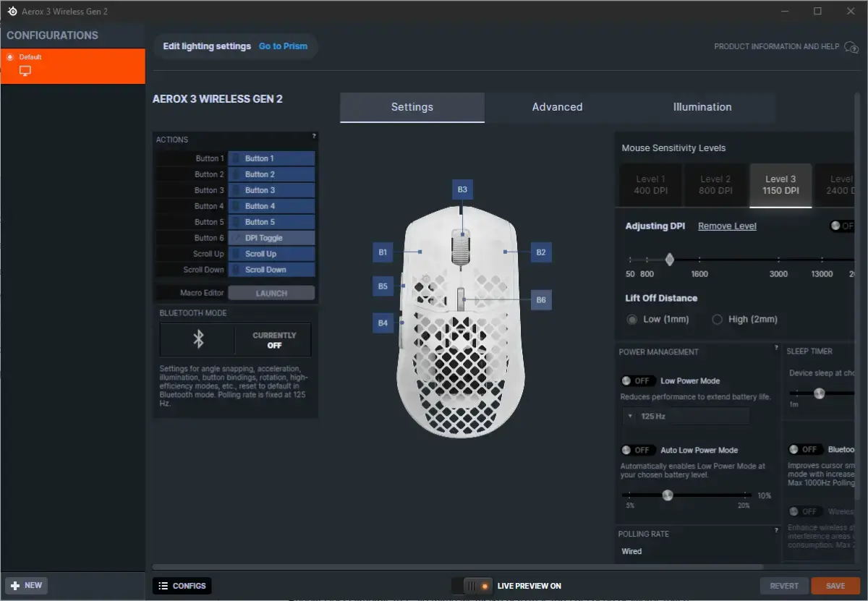Screen dimensions: 868x601
Task: Click the REVERT button
Action: [x=784, y=586]
